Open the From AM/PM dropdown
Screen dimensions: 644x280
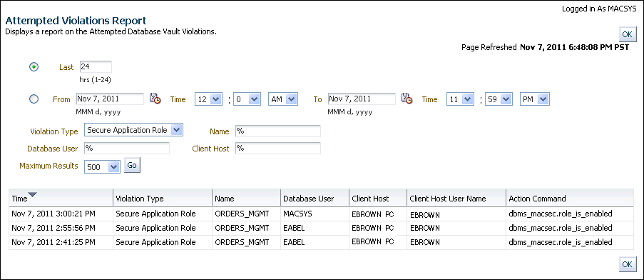point(282,99)
